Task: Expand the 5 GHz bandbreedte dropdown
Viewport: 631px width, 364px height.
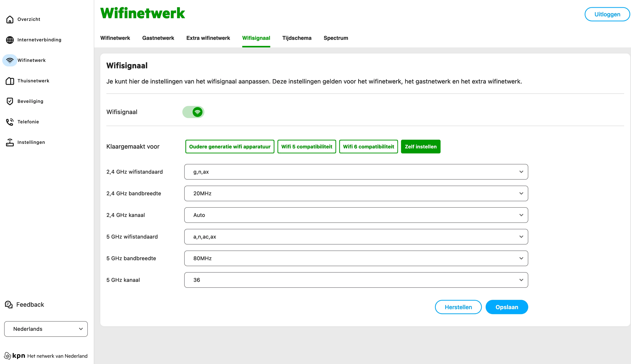Action: [x=356, y=258]
